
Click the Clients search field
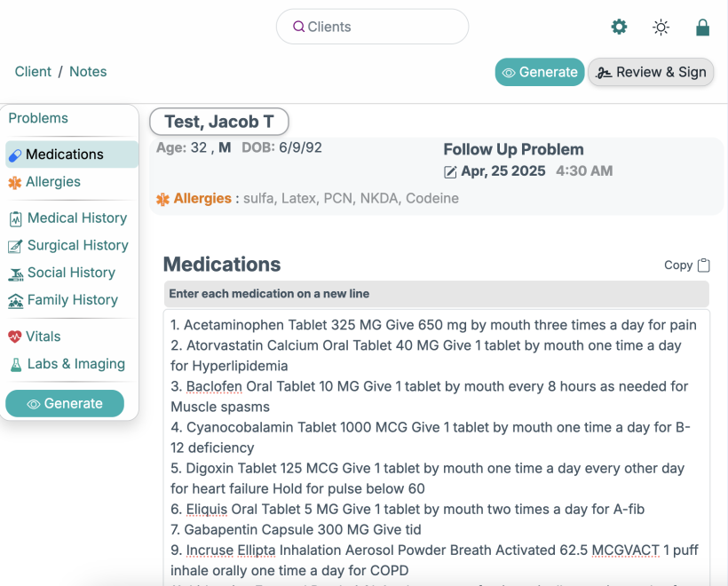(372, 27)
